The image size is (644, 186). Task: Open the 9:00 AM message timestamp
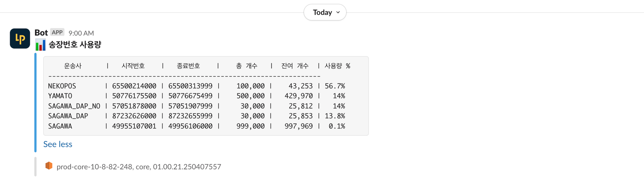coord(81,33)
